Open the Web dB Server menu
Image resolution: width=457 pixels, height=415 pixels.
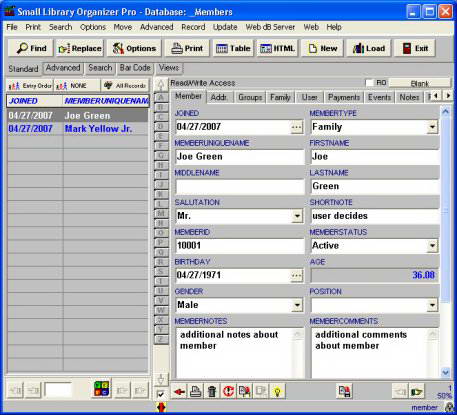[270, 27]
